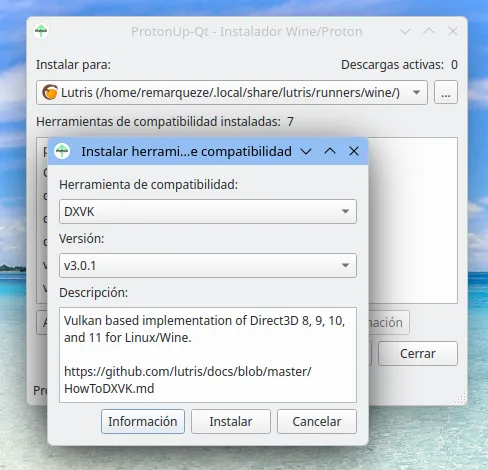This screenshot has width=488, height=470.
Task: Maximize the install compatibility tool dialog
Action: click(330, 151)
